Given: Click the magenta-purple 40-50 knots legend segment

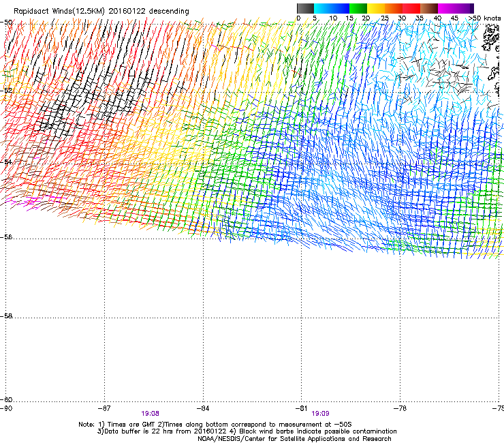Looking at the screenshot, I should coord(456,8).
